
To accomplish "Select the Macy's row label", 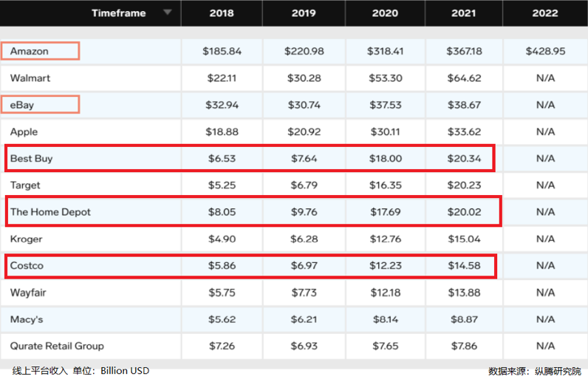I will [27, 319].
